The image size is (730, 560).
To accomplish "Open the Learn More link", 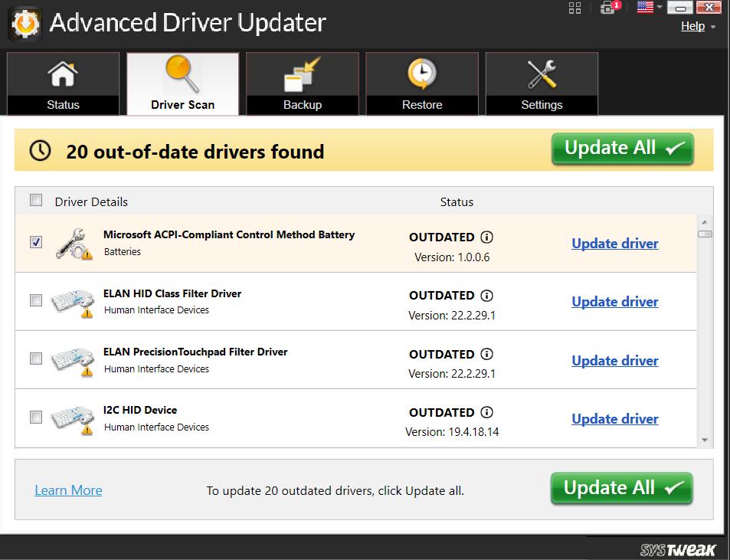I will (67, 490).
